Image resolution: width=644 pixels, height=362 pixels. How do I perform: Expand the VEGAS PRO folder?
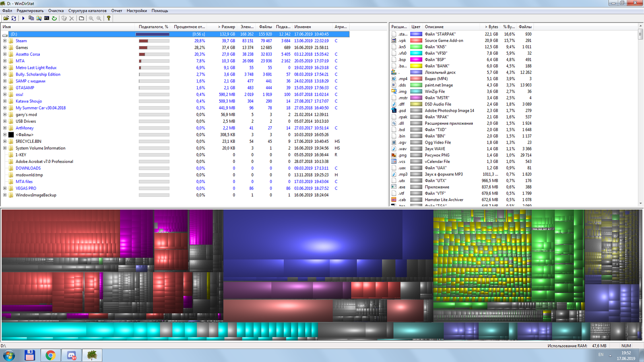(x=5, y=188)
